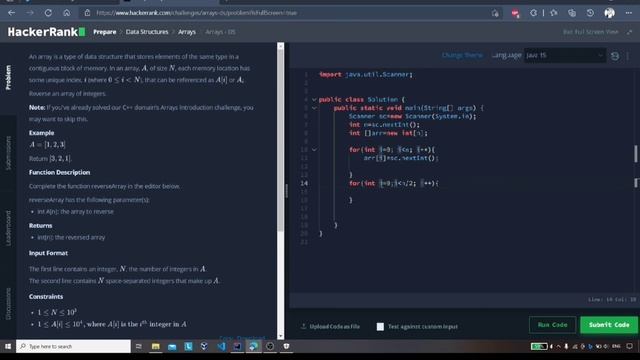Click Upload Code as File

click(331, 327)
